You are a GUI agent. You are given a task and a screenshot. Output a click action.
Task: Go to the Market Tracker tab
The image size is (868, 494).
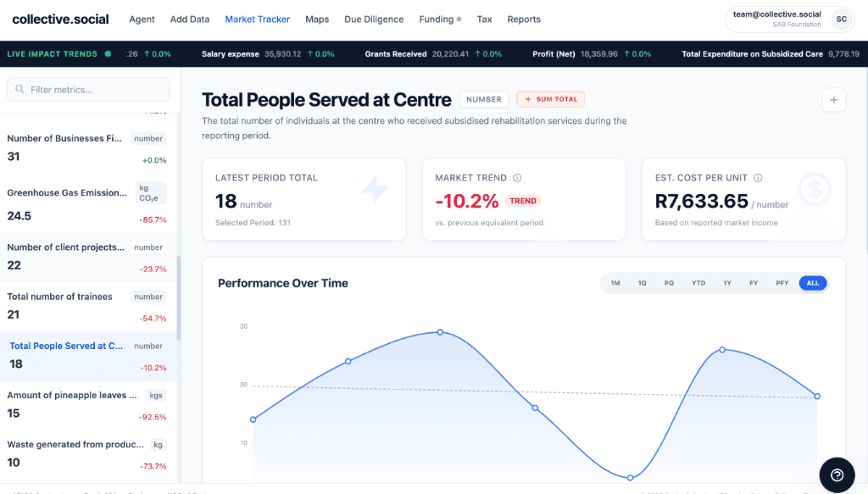[x=258, y=19]
